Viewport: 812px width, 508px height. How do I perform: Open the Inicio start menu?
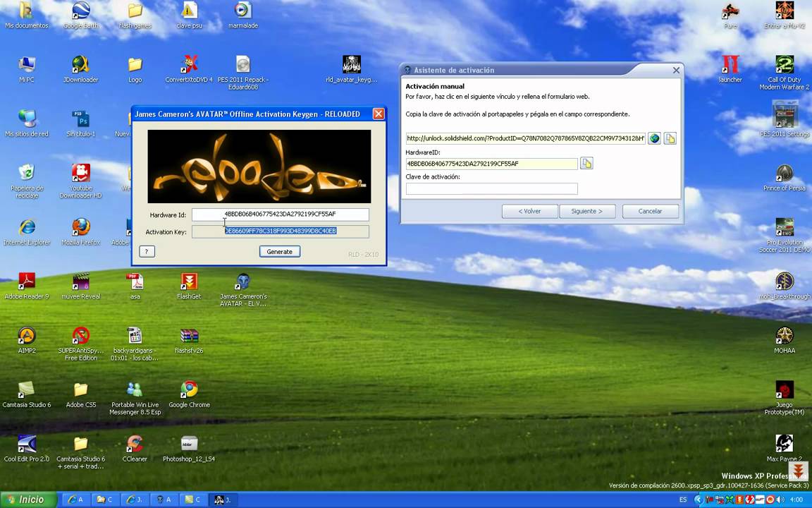pyautogui.click(x=28, y=500)
